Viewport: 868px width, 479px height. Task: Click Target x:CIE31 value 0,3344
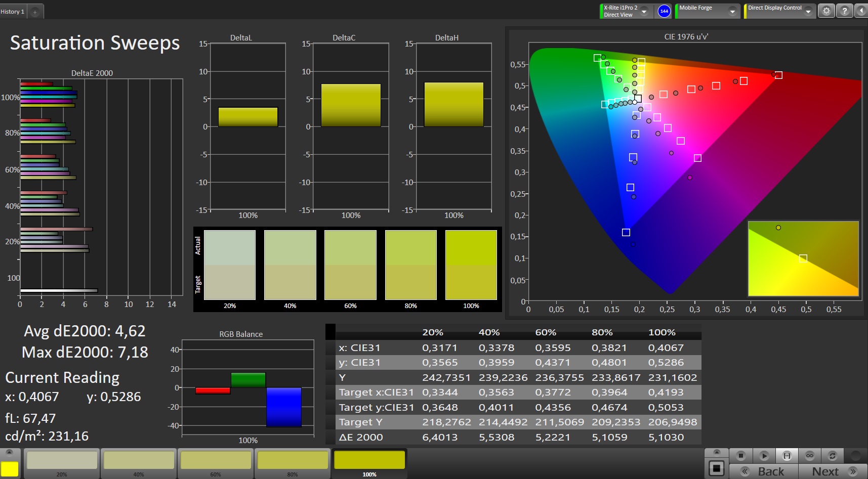tap(440, 392)
